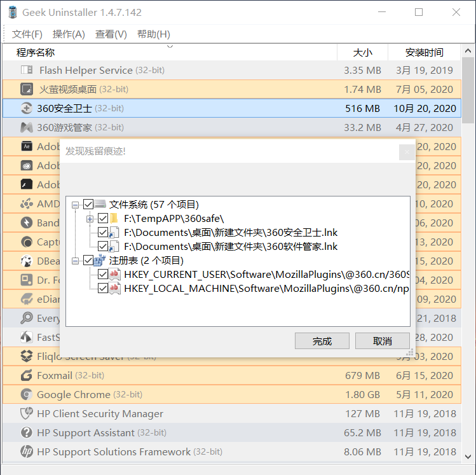
Task: Collapse the 注册表 tree node
Action: click(75, 261)
